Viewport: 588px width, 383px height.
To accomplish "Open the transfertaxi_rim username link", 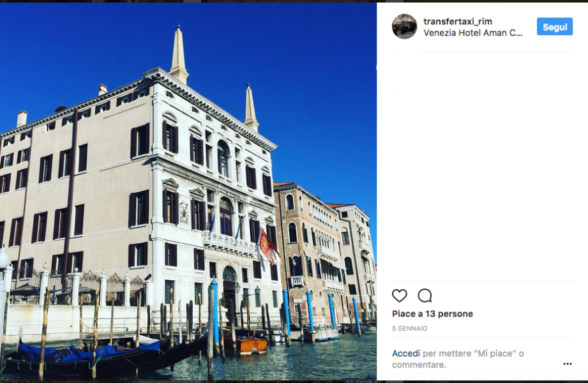I will pyautogui.click(x=458, y=21).
